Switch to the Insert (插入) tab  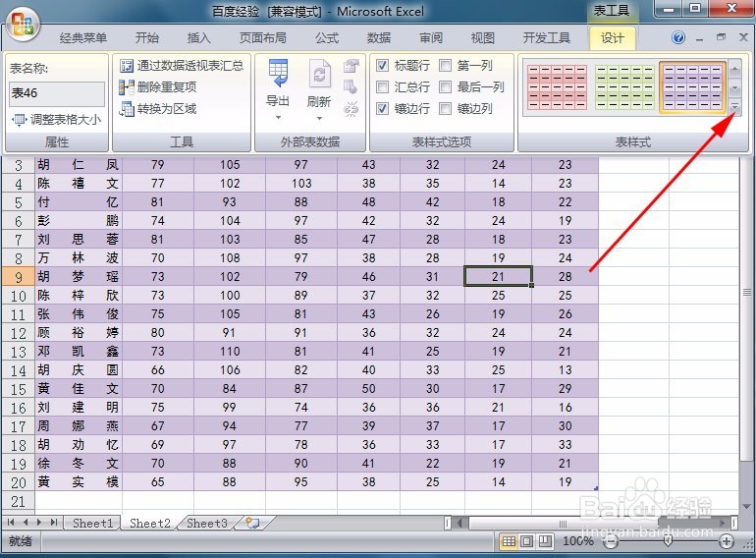(x=198, y=38)
